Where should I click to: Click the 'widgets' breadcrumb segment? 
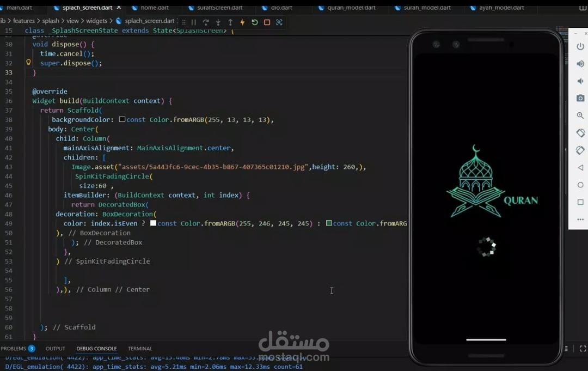97,21
